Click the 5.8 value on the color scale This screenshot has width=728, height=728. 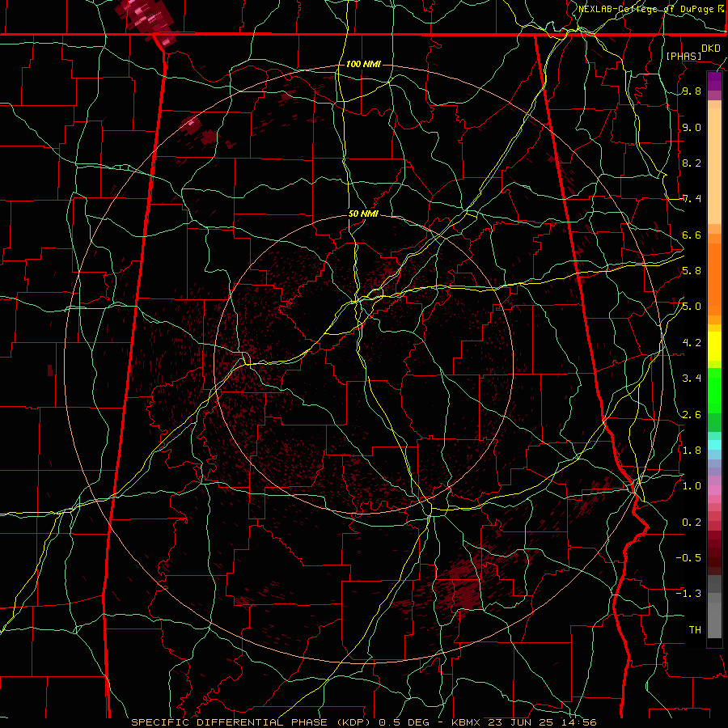coord(692,271)
